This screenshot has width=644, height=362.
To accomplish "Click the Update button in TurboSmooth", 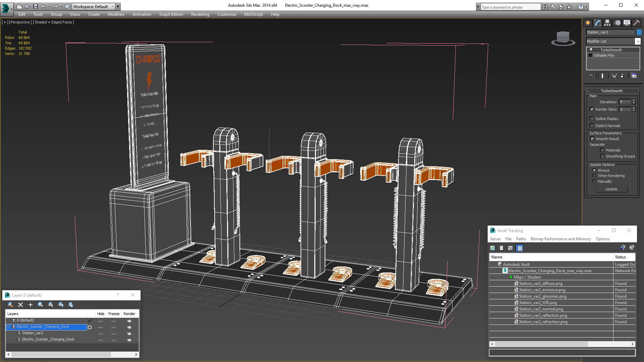I will click(x=611, y=189).
